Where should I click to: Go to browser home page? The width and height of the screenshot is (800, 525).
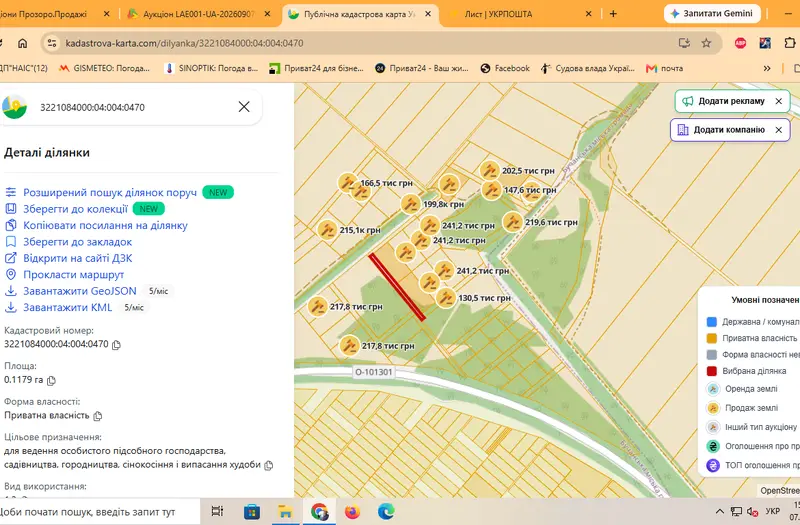pyautogui.click(x=22, y=43)
